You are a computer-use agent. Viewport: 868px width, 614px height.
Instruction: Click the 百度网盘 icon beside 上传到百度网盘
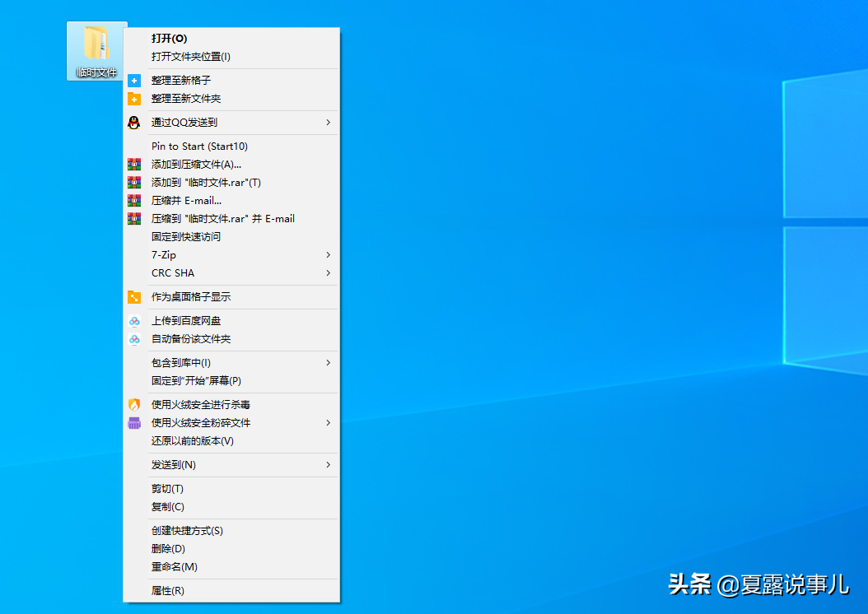[x=134, y=321]
